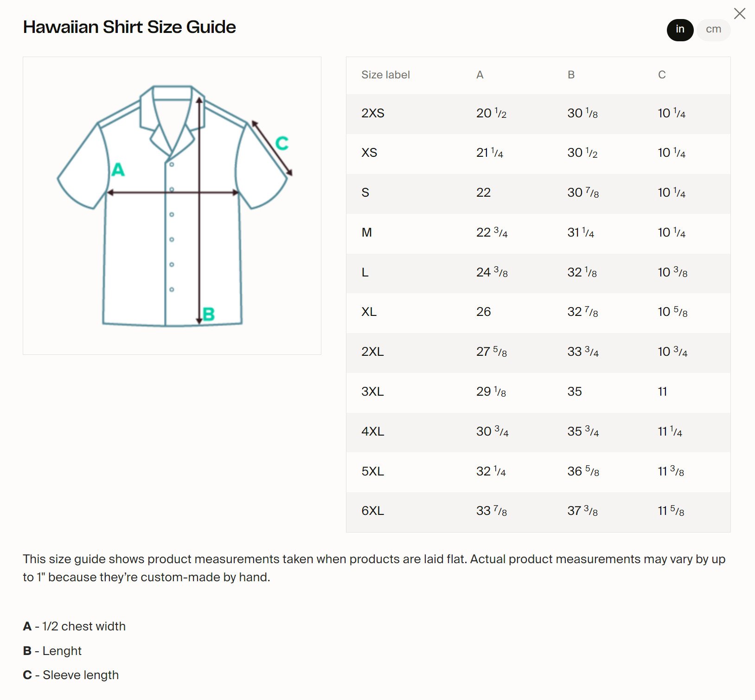The image size is (755, 700).
Task: Select the XL size row label
Action: [x=369, y=312]
